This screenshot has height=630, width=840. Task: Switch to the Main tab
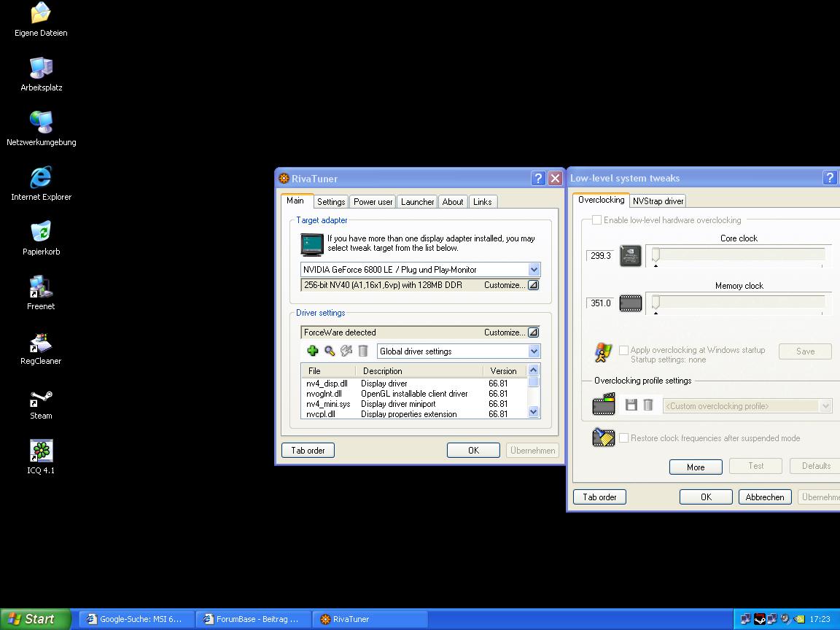coord(295,201)
